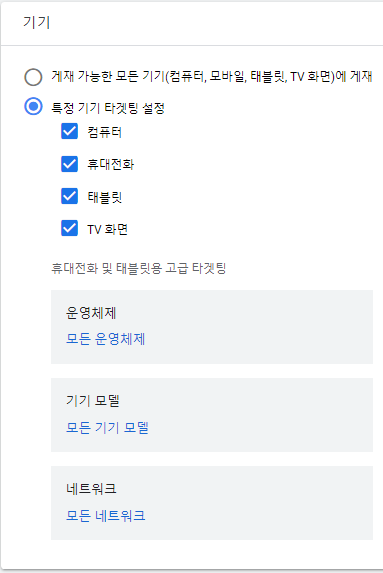Screen dimensions: 383x573
Task: Expand the 네트워크 targeting panel heading
Action: click(x=91, y=489)
